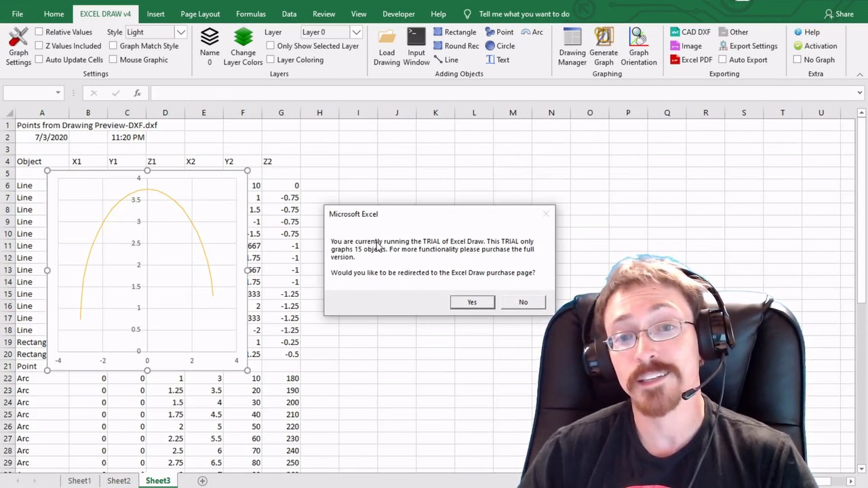Click Tell me what you want to do

click(x=524, y=14)
